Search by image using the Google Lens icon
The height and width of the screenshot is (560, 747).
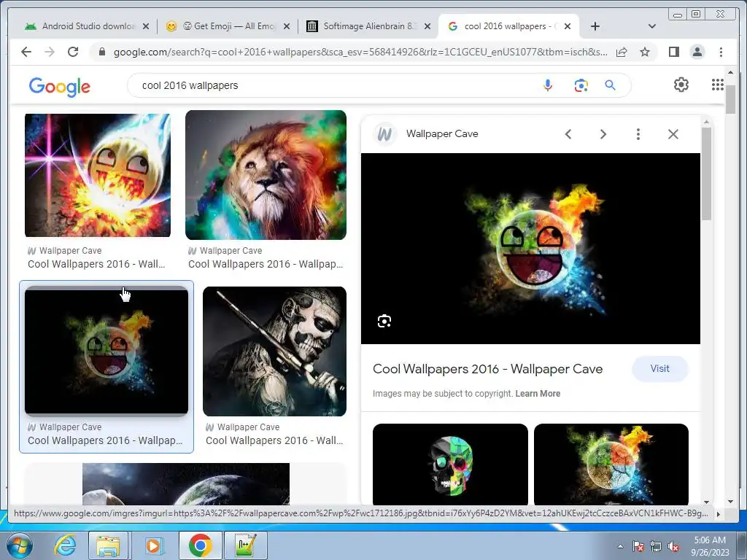click(x=581, y=85)
